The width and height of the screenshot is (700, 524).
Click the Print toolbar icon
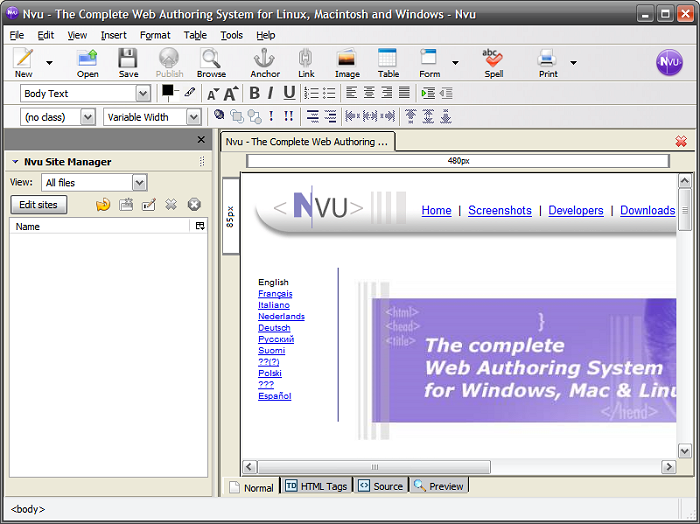point(548,63)
